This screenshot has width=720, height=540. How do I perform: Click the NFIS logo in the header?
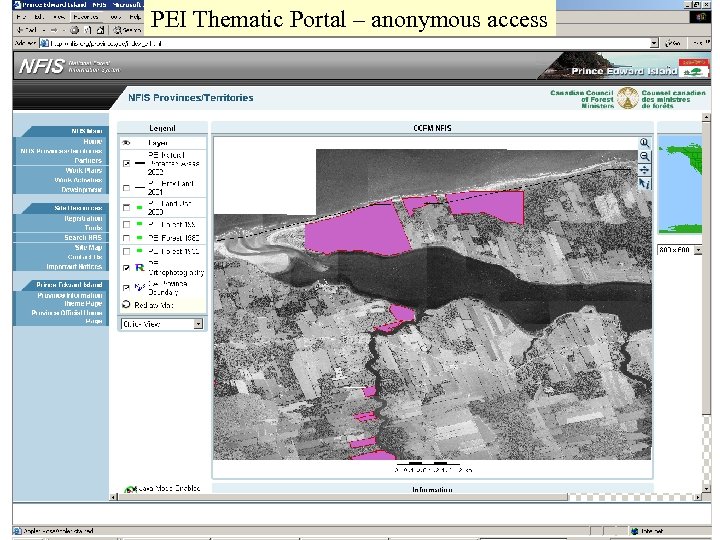coord(41,67)
